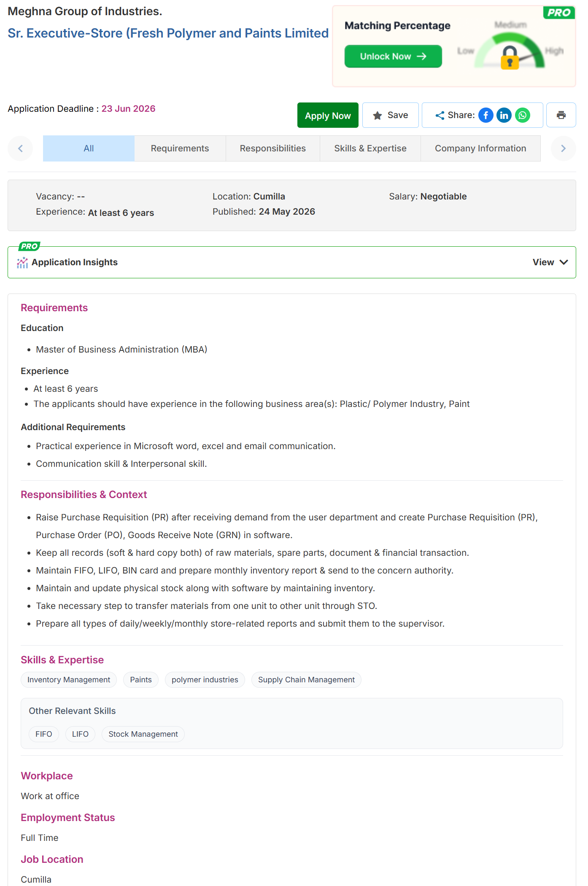Expand Application Insights View chevron
This screenshot has width=588, height=886.
[x=564, y=262]
